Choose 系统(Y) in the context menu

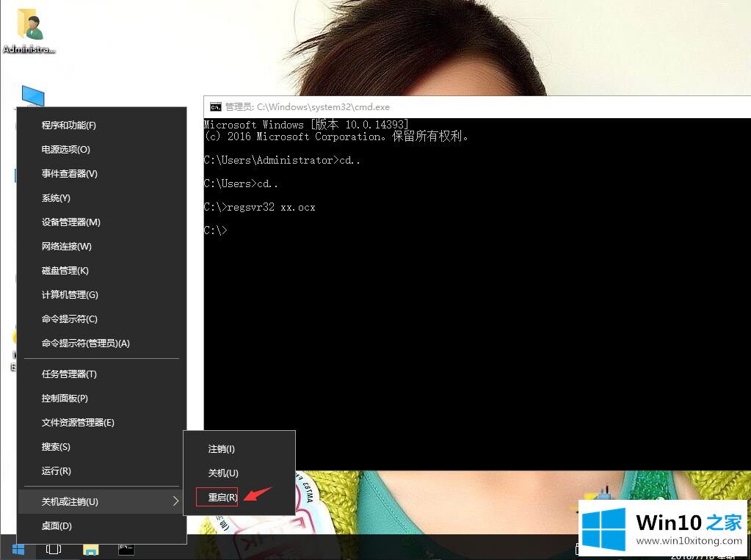click(101, 198)
